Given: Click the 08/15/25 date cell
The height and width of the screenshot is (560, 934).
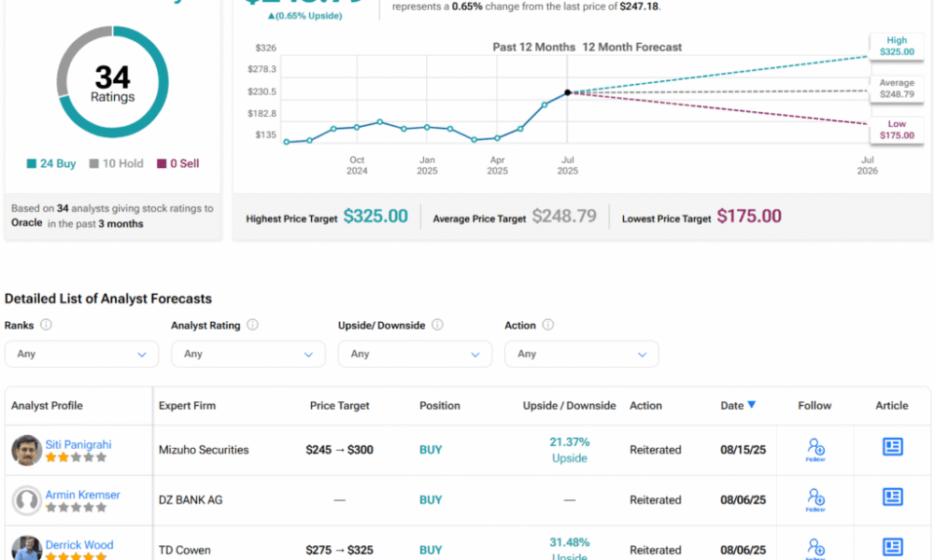Looking at the screenshot, I should click(743, 450).
